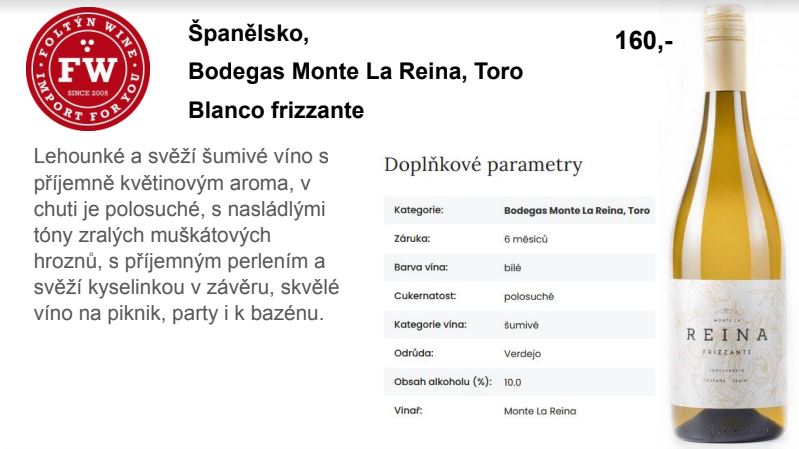Click the 10.0 alcohol content value
This screenshot has width=799, height=449.
(x=513, y=382)
